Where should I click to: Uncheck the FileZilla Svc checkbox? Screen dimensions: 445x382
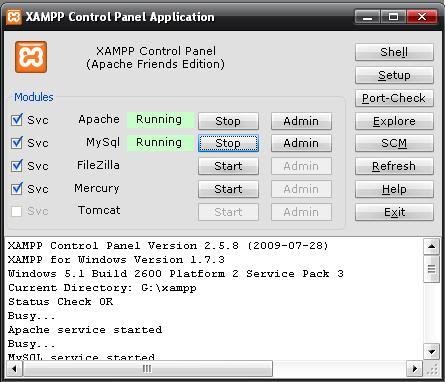[17, 166]
